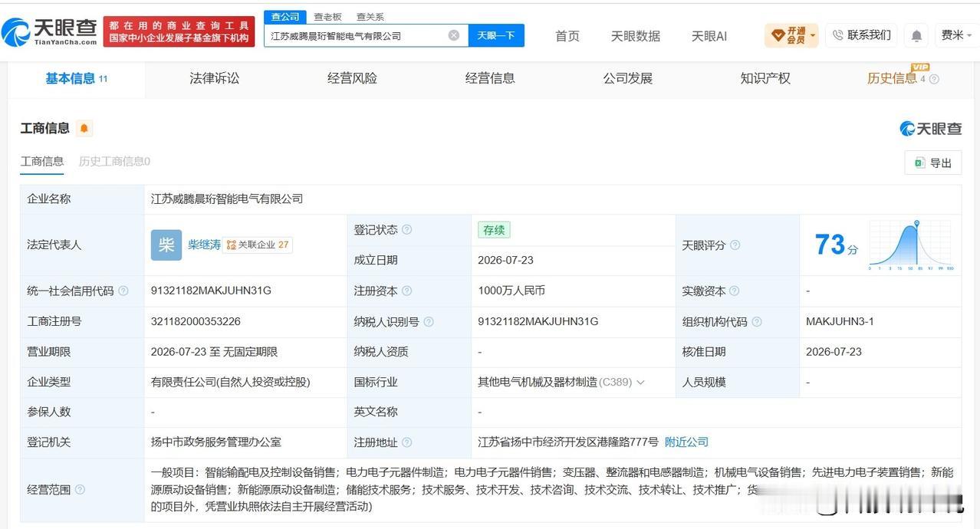Click help icon next to 经营范围
Viewport: 980px width, 529px height.
point(80,490)
